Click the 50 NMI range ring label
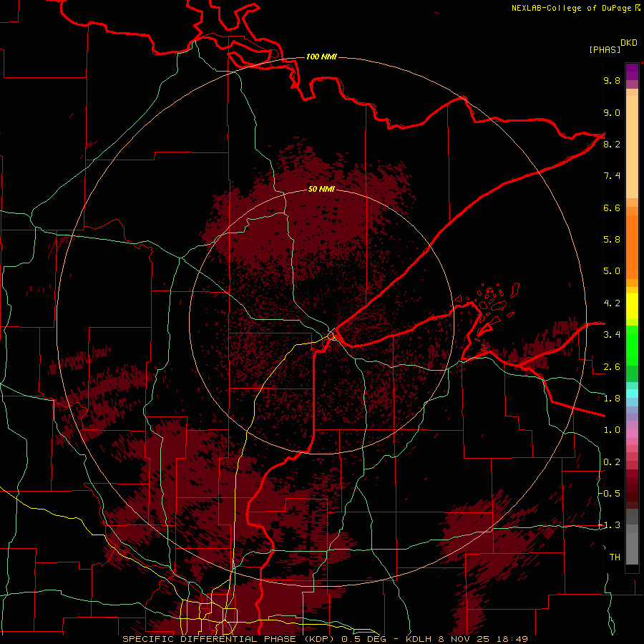 tap(321, 189)
